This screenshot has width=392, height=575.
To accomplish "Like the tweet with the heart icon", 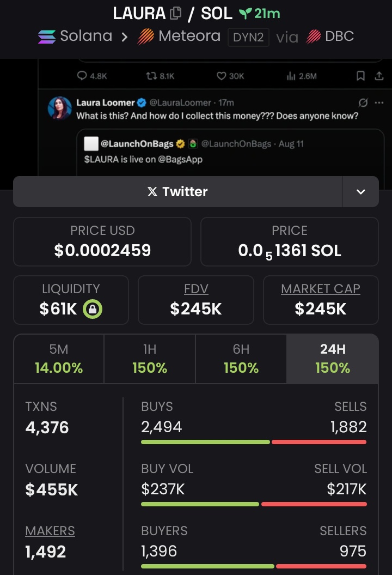I will pos(221,76).
